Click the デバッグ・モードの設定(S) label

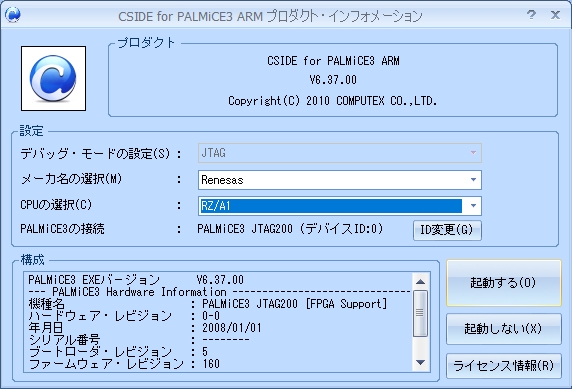coord(95,153)
